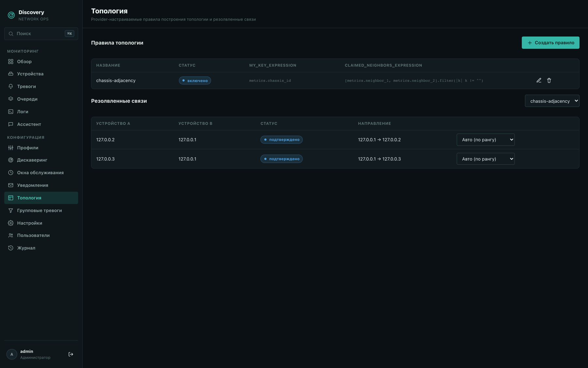This screenshot has width=588, height=368.
Task: Click the Тревоги bell icon
Action: [x=11, y=86]
